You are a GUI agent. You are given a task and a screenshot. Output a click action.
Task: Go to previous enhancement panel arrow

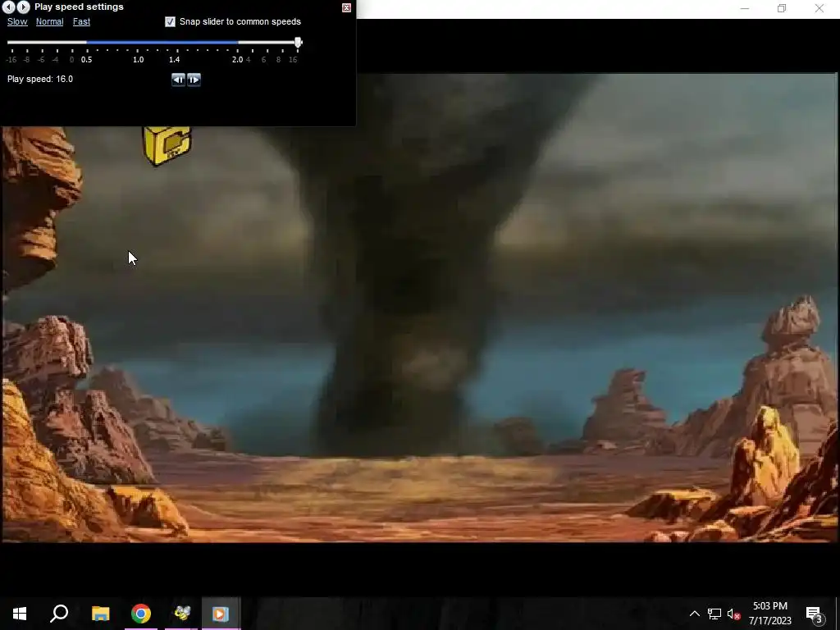point(8,7)
